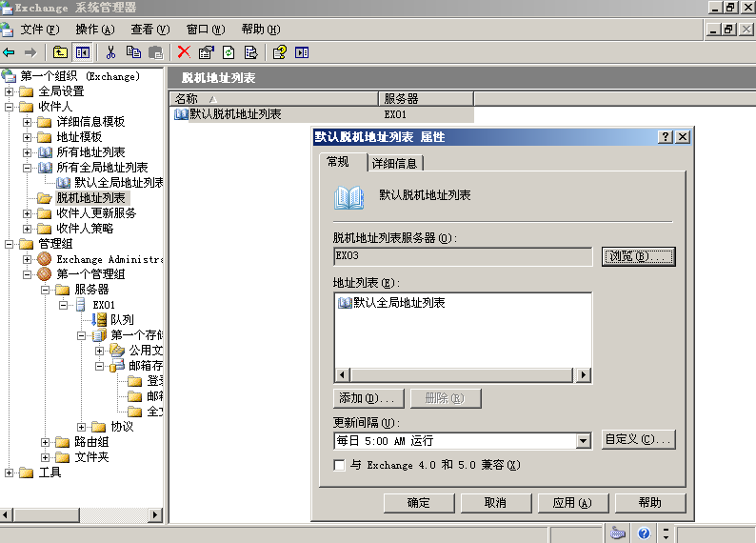Click the Up one level toolbar icon
This screenshot has width=756, height=543.
pos(60,52)
